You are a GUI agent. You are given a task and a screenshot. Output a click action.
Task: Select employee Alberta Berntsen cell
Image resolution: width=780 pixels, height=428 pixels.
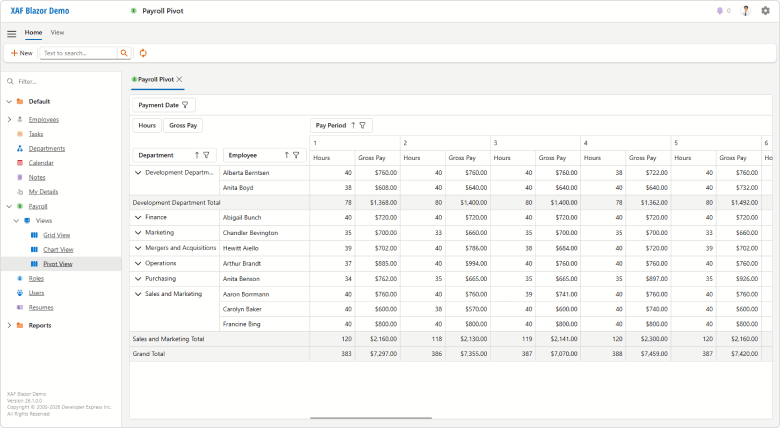point(264,173)
